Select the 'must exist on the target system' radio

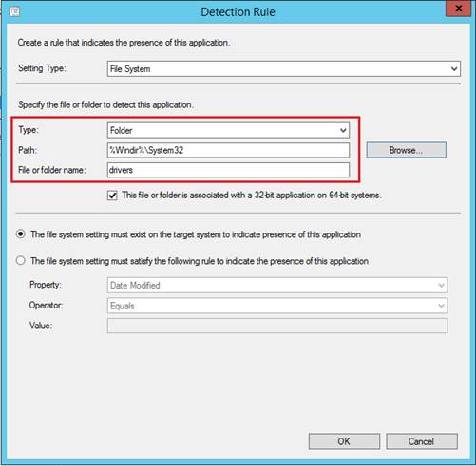[21, 234]
